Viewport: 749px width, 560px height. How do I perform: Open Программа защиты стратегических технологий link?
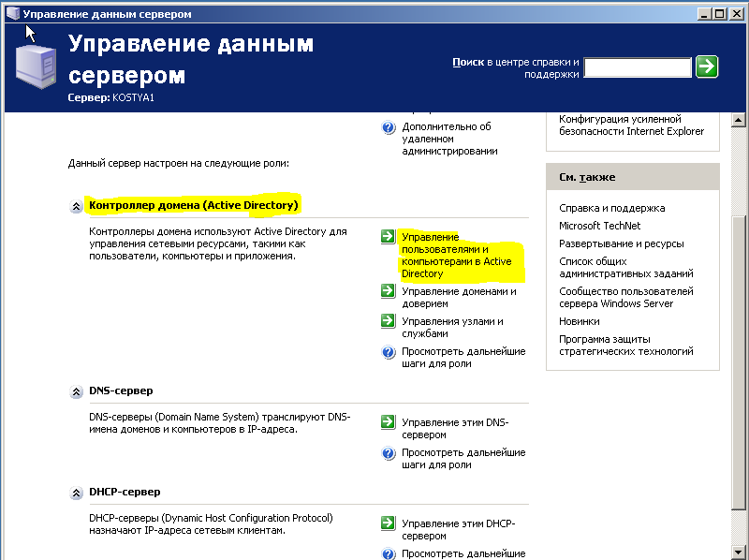(625, 345)
